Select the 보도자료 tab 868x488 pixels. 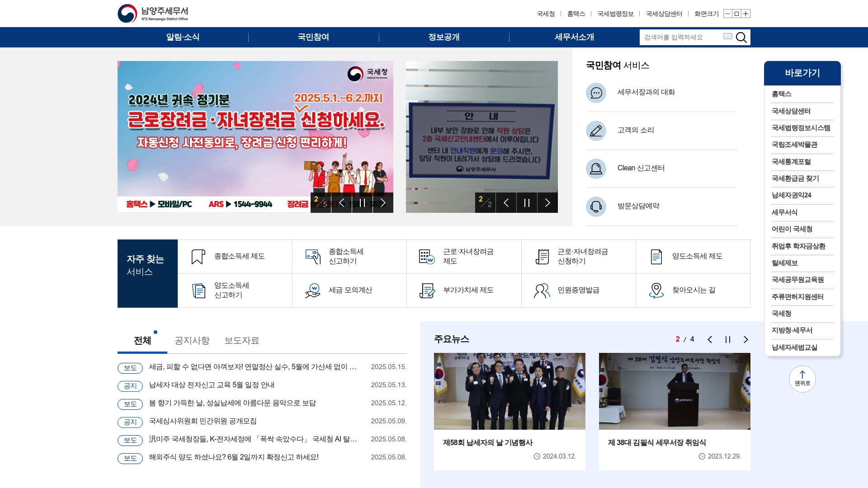[242, 341]
